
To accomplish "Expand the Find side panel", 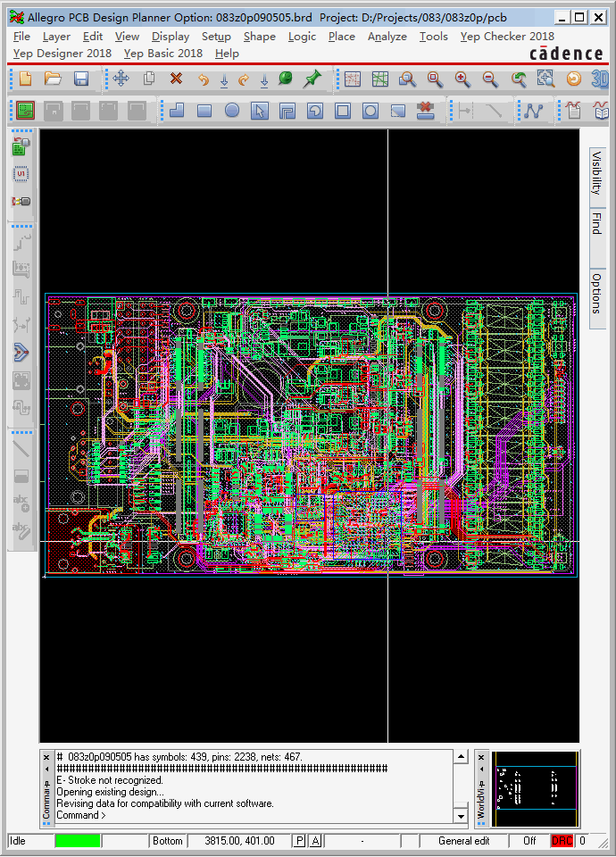I will [597, 224].
